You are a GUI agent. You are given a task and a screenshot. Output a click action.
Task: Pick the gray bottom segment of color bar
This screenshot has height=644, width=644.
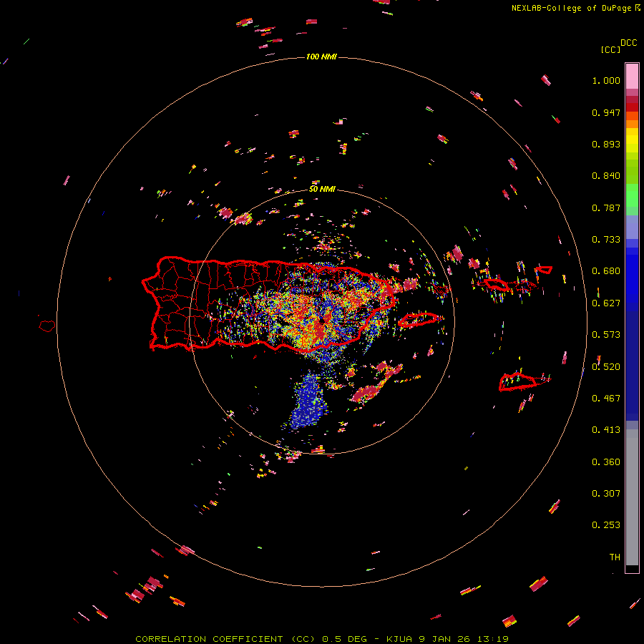click(x=632, y=497)
